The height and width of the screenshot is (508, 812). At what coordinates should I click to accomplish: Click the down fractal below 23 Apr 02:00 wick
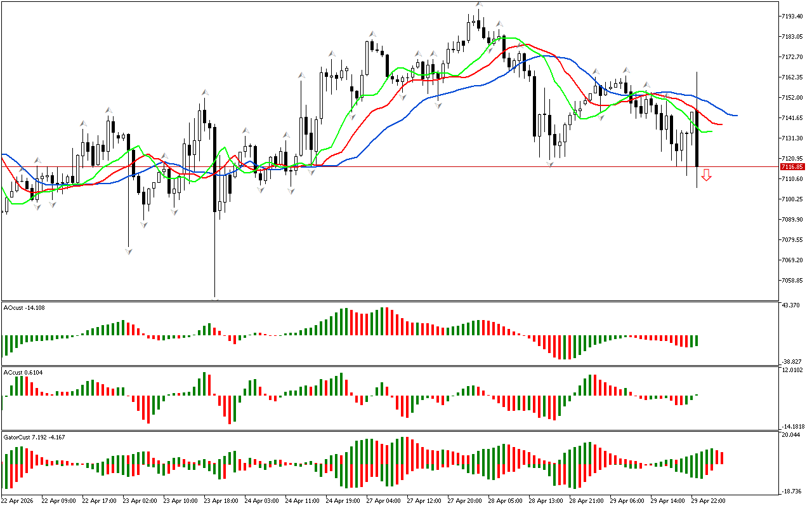point(129,251)
